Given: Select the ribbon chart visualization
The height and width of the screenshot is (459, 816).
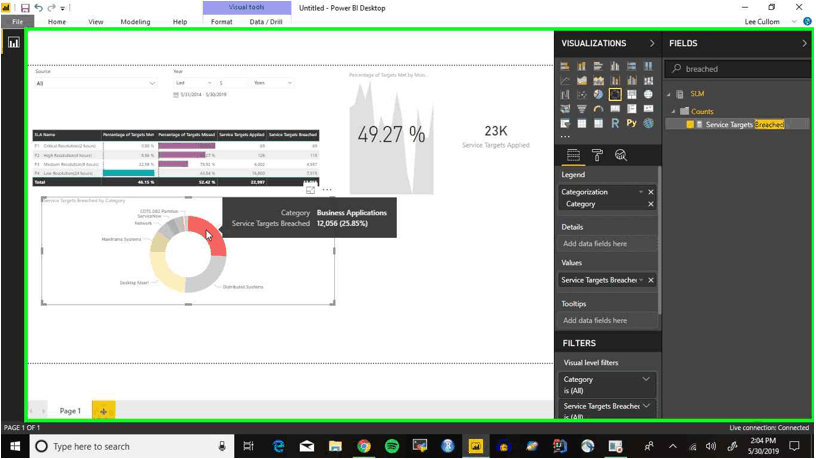Looking at the screenshot, I should 648,81.
